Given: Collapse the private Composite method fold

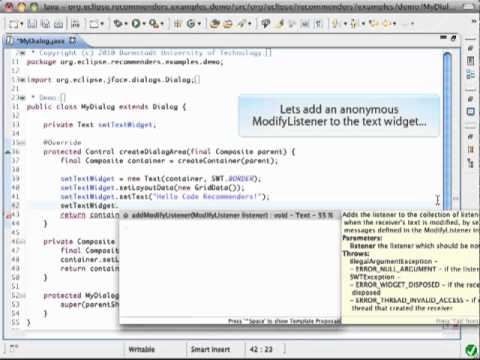Looking at the screenshot, I should click(22, 242).
